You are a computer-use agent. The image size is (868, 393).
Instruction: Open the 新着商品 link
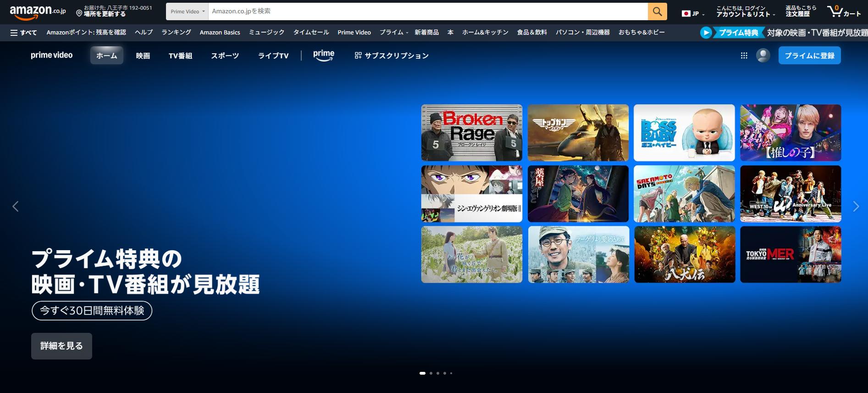coord(426,33)
